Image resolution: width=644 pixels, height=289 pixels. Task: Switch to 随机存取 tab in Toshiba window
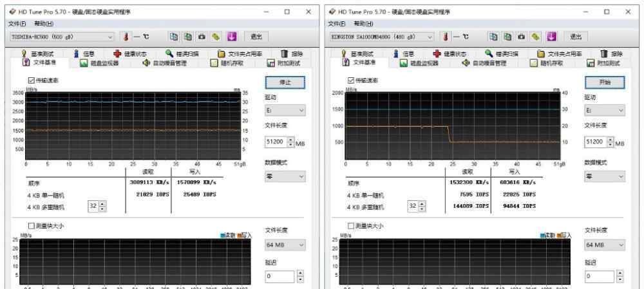click(227, 63)
